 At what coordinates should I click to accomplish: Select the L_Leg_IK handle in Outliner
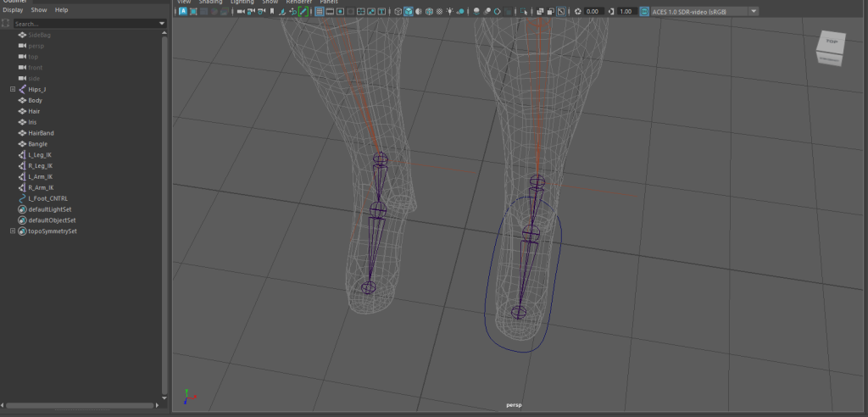click(40, 155)
